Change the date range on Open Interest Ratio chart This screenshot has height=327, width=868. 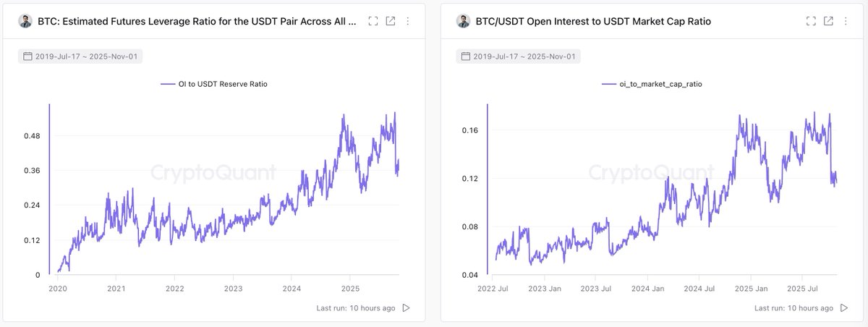click(x=518, y=56)
